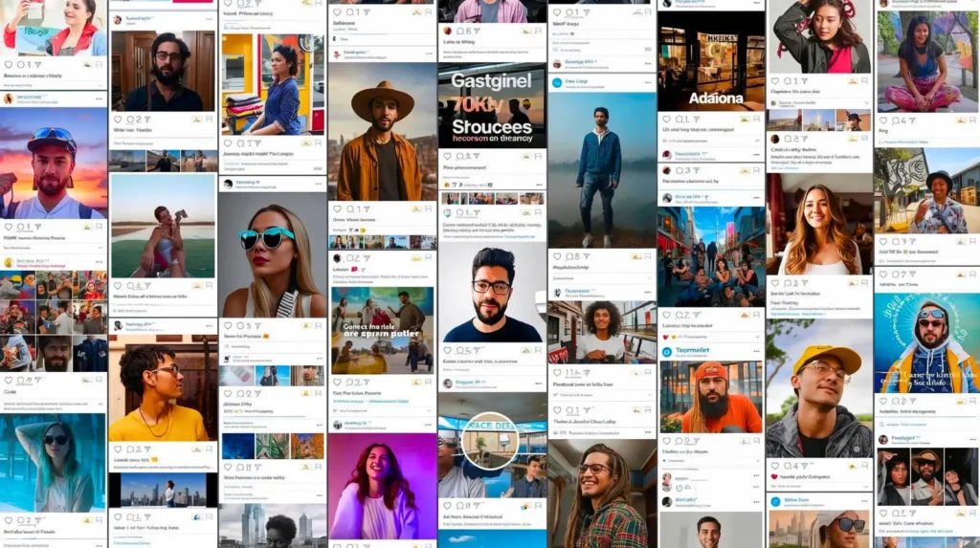Screen dimensions: 980x548
Task: Click the circular FACE DEF badge
Action: 489,440
